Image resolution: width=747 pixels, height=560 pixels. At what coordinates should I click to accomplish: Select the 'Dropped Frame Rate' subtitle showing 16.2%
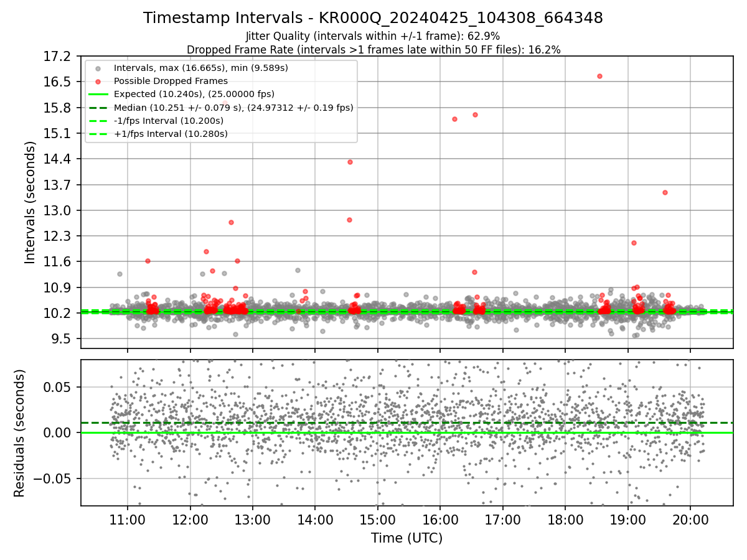[x=374, y=50]
